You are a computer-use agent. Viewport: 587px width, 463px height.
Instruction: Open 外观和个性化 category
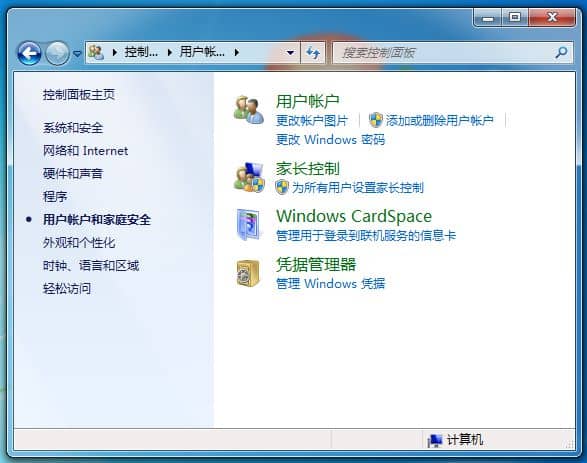[x=79, y=243]
